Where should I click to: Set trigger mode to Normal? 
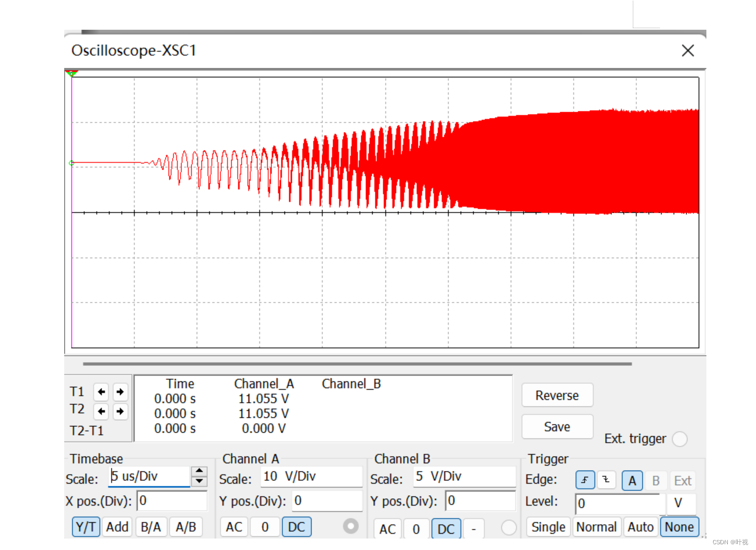(597, 527)
